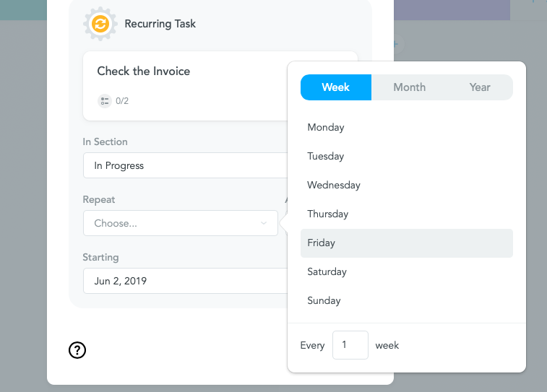Click the orange Recurring Task gear icon
Image resolution: width=547 pixels, height=392 pixels.
(x=100, y=24)
